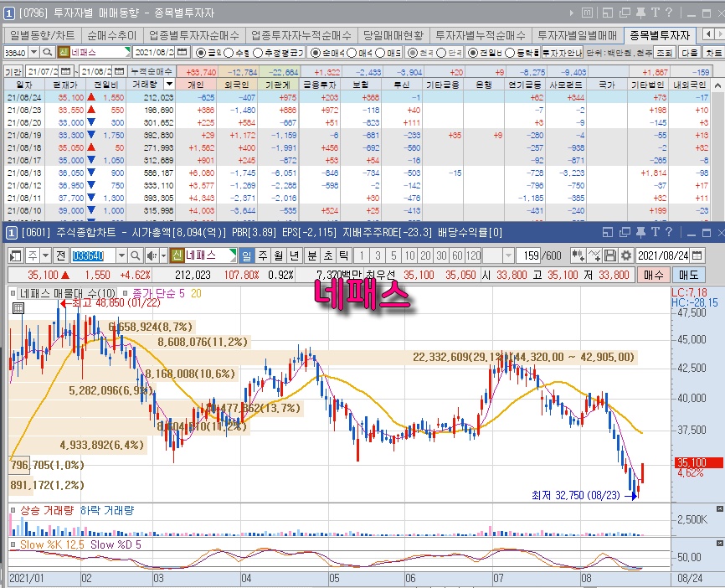Viewport: 725px width, 588px height.
Task: Click the red 매수 buy button
Action: click(x=654, y=275)
